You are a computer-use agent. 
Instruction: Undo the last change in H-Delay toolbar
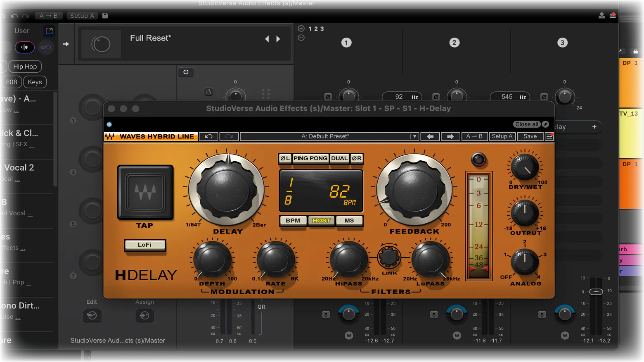tap(208, 136)
